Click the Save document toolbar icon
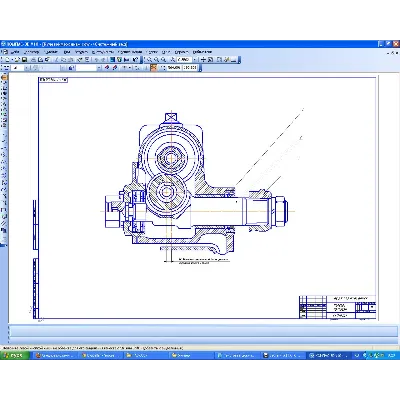Image resolution: width=400 pixels, height=400 pixels. point(25,60)
